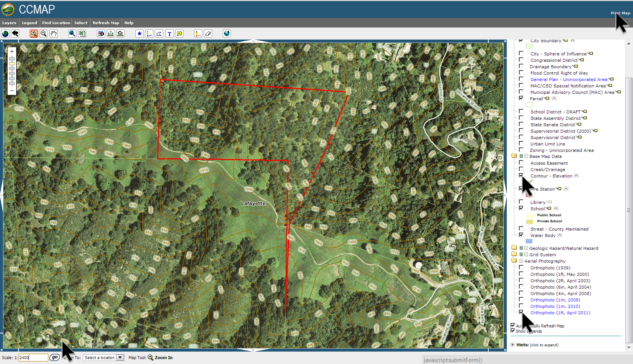Collapse the Aerial Photography folder
Viewport: 633px width, 364px height.
coord(514,260)
